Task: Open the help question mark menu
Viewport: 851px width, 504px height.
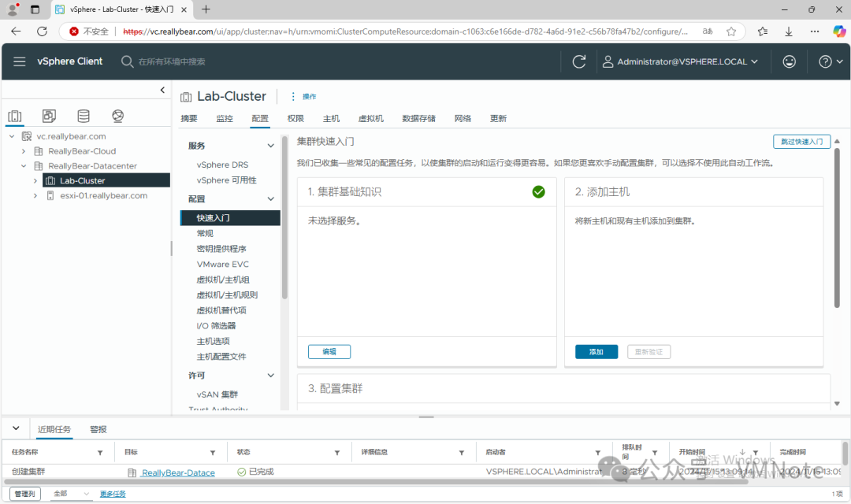Action: (x=831, y=62)
